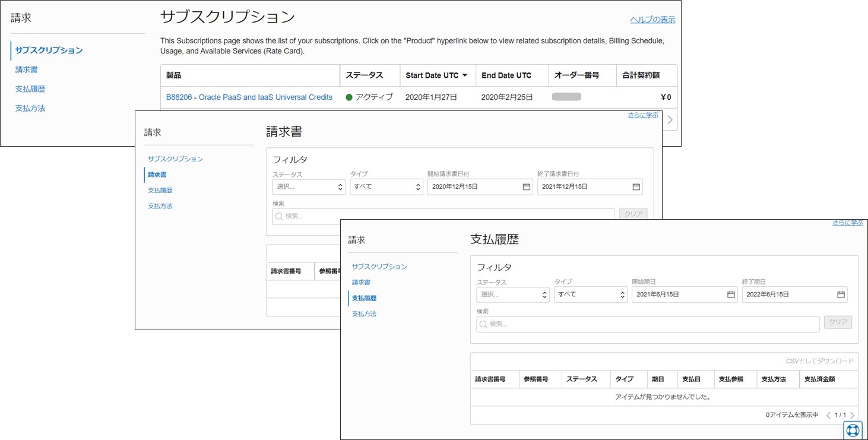Open B88206 Oracle PaaS and IaaS link

pos(249,97)
